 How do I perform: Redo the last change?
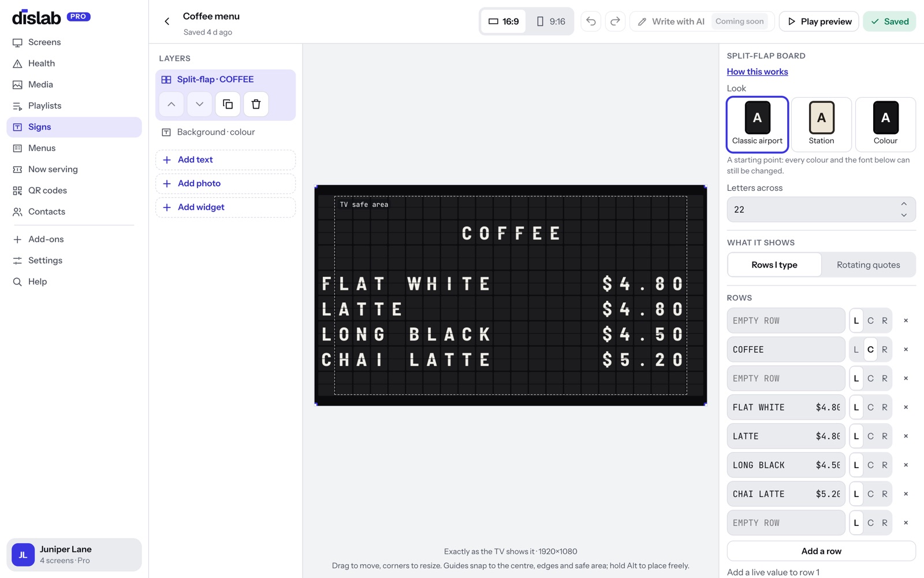[x=615, y=21]
